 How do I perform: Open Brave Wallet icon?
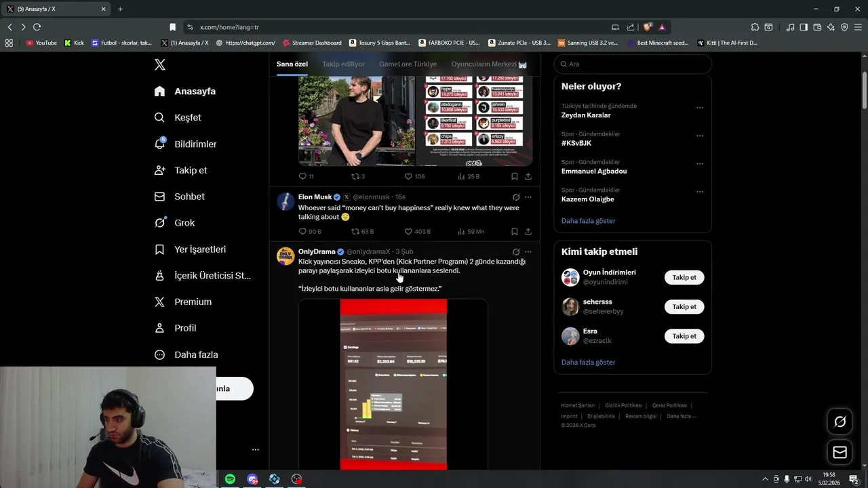817,27
